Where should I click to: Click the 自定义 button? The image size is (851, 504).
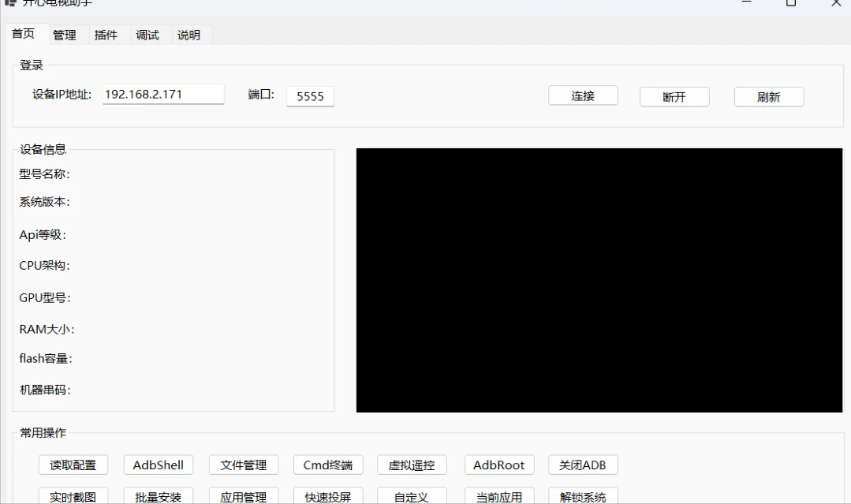pos(412,496)
